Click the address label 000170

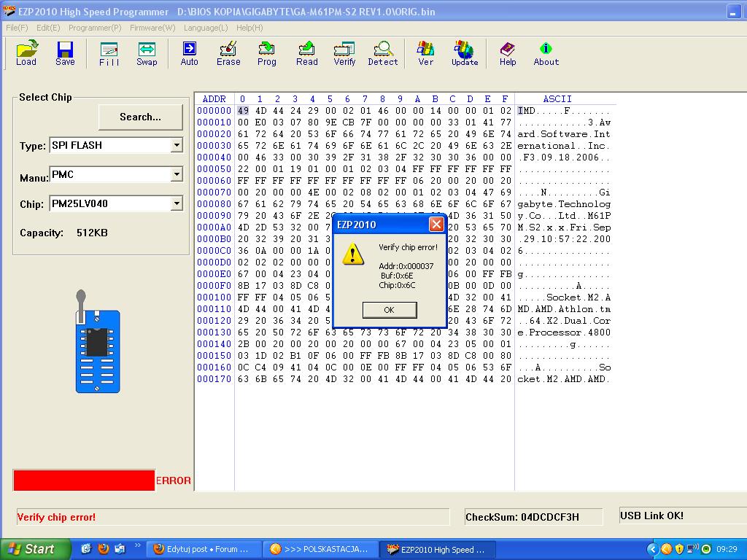click(x=214, y=379)
